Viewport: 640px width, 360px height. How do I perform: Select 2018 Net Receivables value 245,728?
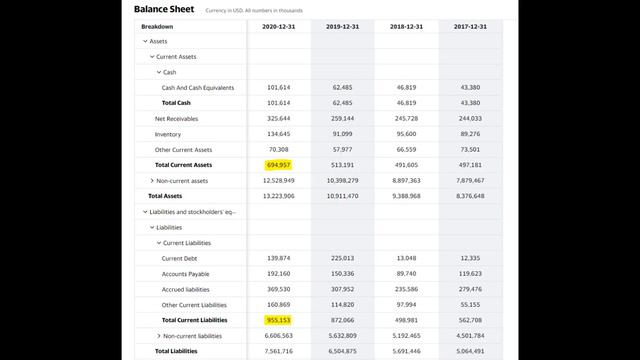[x=406, y=118]
